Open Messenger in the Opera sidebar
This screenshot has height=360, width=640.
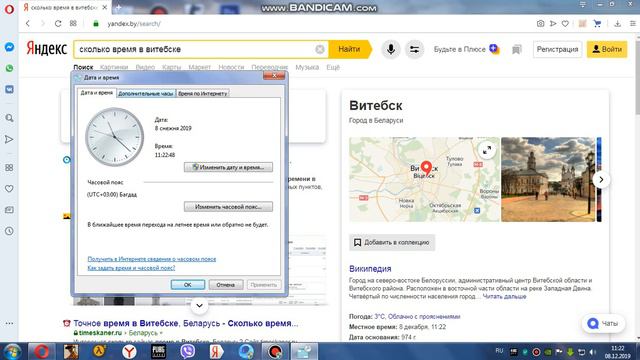click(9, 47)
